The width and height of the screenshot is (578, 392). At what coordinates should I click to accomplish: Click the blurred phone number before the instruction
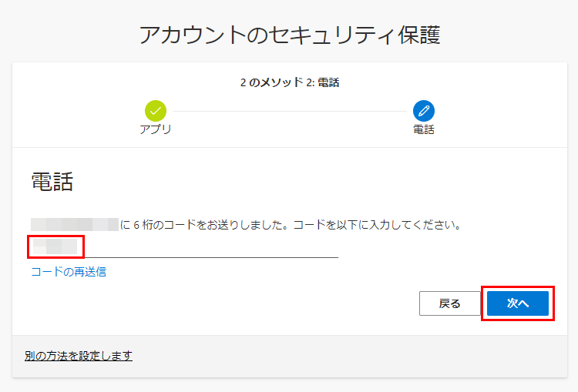coord(74,225)
